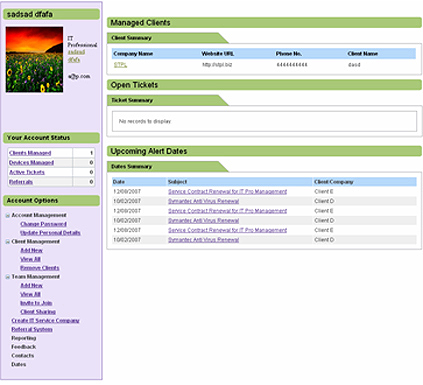This screenshot has width=423, height=385.
Task: Click the Subject column header
Action: pyautogui.click(x=177, y=182)
